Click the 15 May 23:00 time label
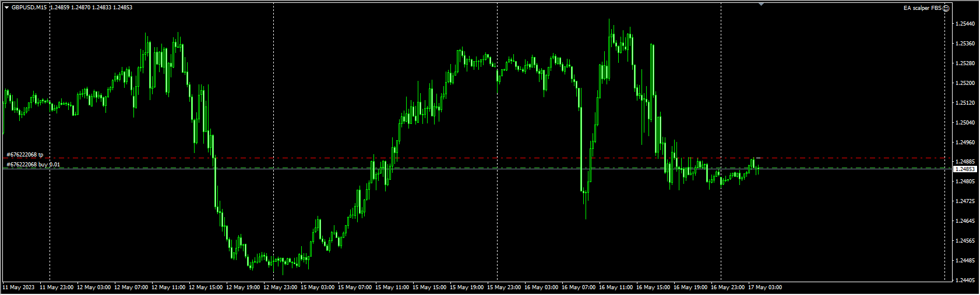This screenshot has width=980, height=295. point(504,287)
